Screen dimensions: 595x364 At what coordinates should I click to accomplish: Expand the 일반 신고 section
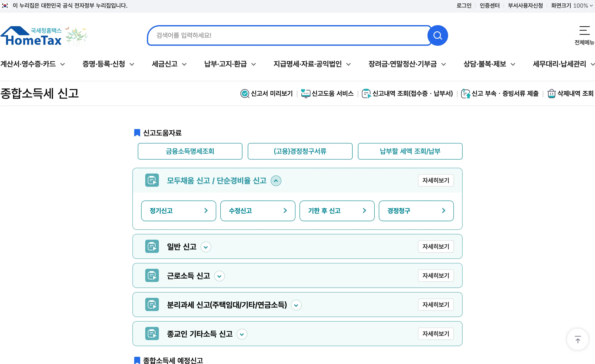[206, 247]
